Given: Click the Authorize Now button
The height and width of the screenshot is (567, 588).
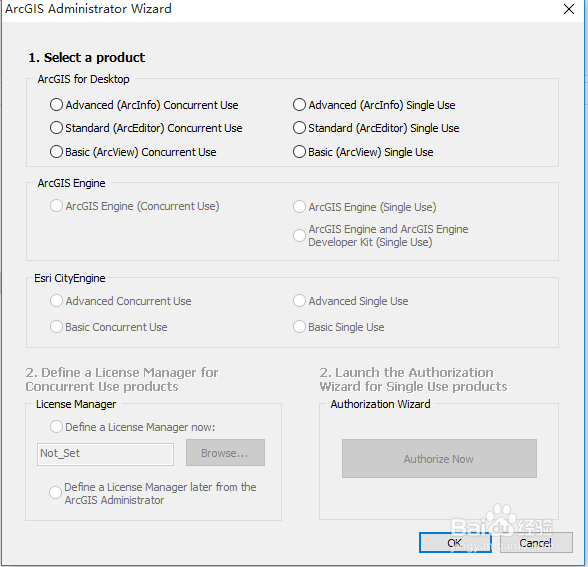Looking at the screenshot, I should pos(439,459).
